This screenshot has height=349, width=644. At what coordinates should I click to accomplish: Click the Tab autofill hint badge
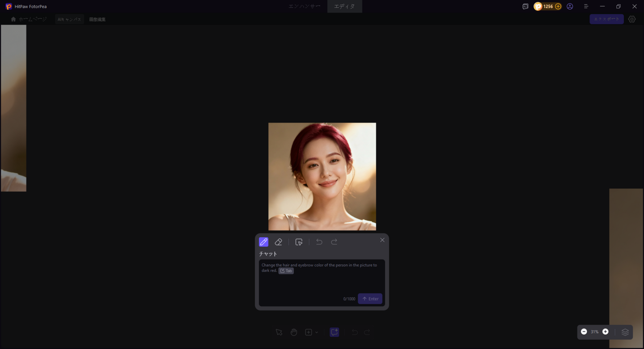286,271
